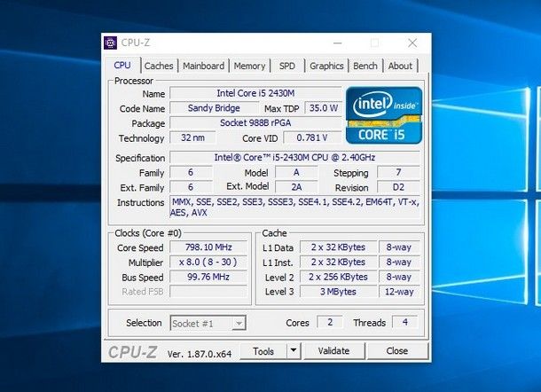The image size is (541, 392).
Task: Switch to the Mainboard tab
Action: pos(204,66)
